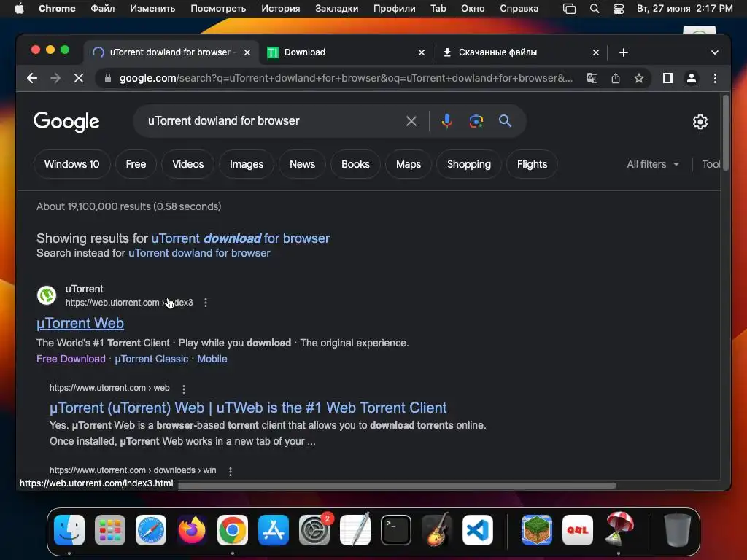Show Shopping results
The height and width of the screenshot is (560, 747).
click(469, 164)
